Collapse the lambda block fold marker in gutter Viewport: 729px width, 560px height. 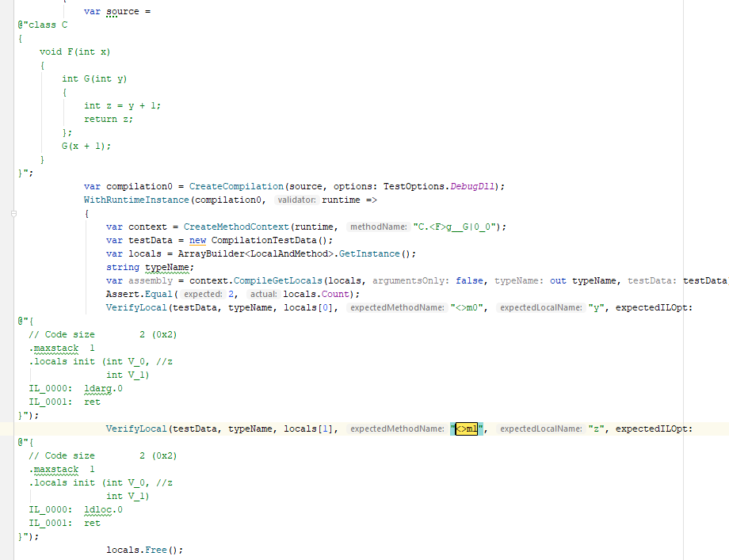(14, 214)
